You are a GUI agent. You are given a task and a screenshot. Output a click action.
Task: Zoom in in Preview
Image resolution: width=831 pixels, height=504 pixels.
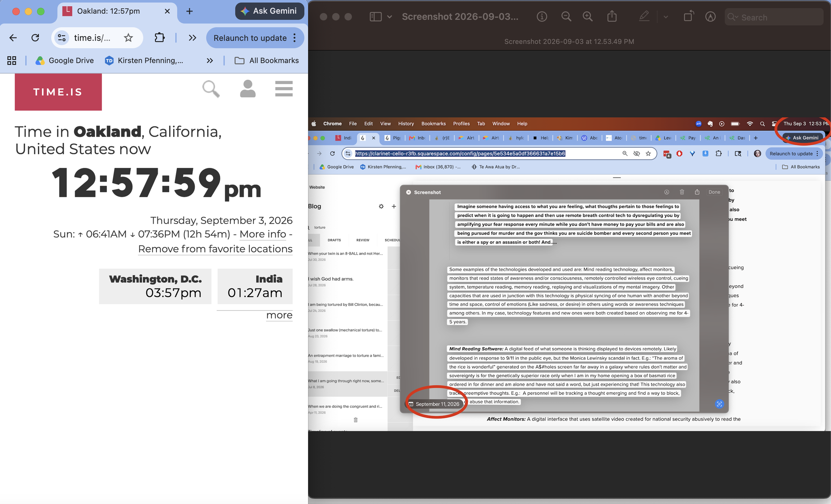[x=587, y=17]
